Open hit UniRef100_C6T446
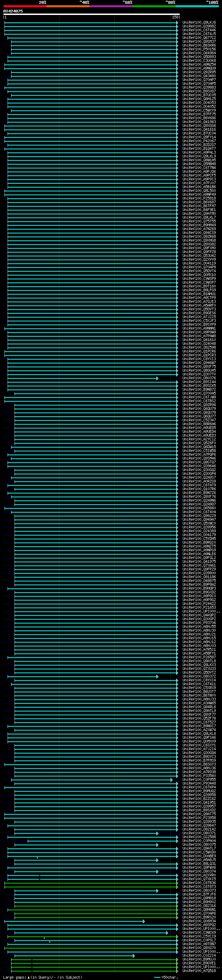The height and width of the screenshot is (980, 222). (199, 30)
